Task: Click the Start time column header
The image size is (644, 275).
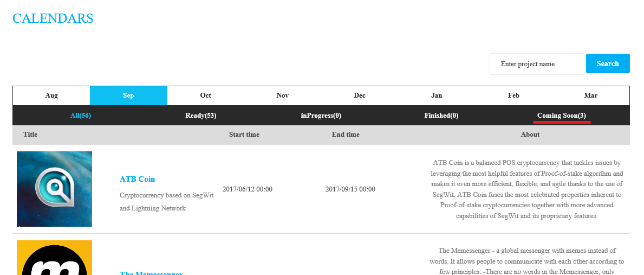Action: [x=244, y=135]
